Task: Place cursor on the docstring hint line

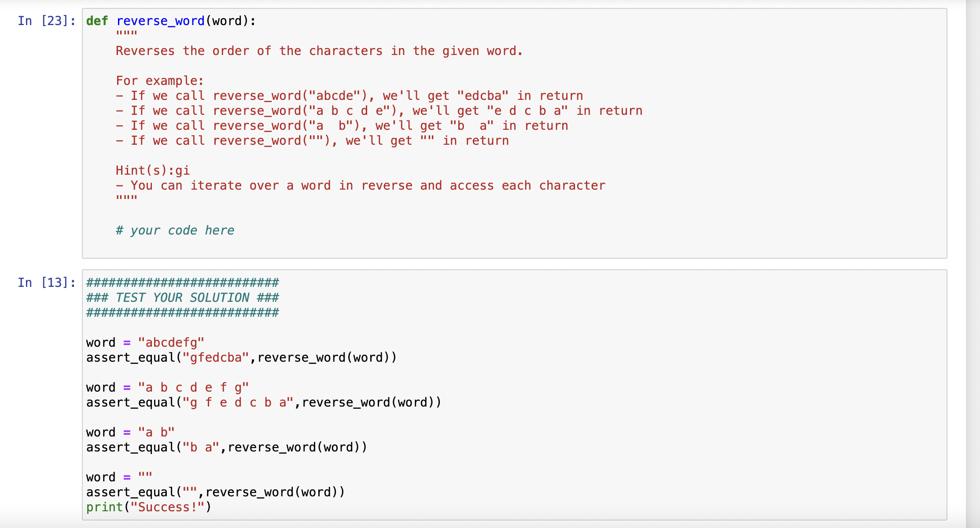Action: (x=361, y=185)
